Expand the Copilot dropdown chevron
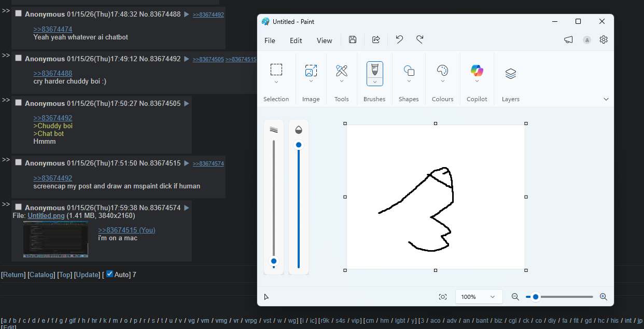 click(477, 81)
